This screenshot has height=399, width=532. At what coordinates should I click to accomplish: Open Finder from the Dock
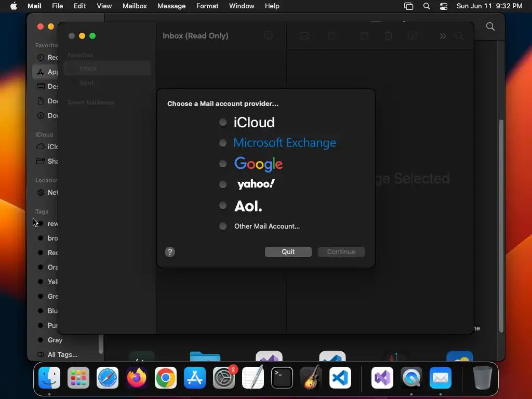49,378
